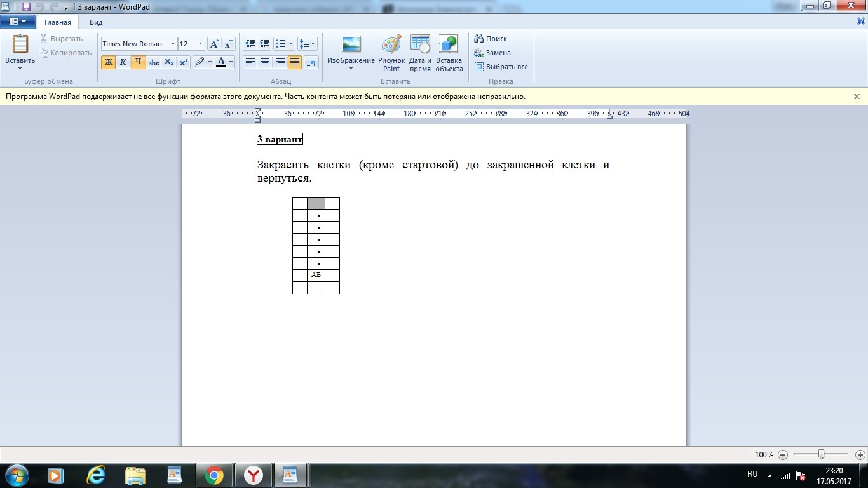Open the font size dropdown
868x488 pixels.
coord(200,44)
